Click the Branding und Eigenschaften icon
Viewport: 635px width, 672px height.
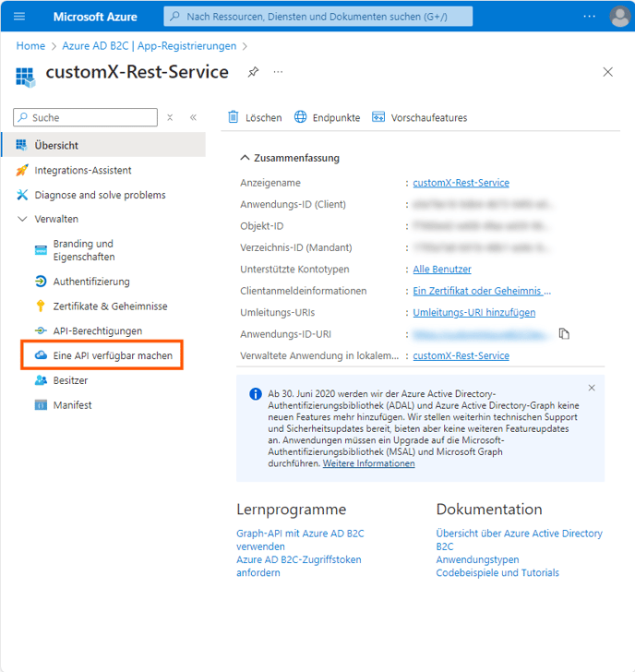click(x=41, y=250)
